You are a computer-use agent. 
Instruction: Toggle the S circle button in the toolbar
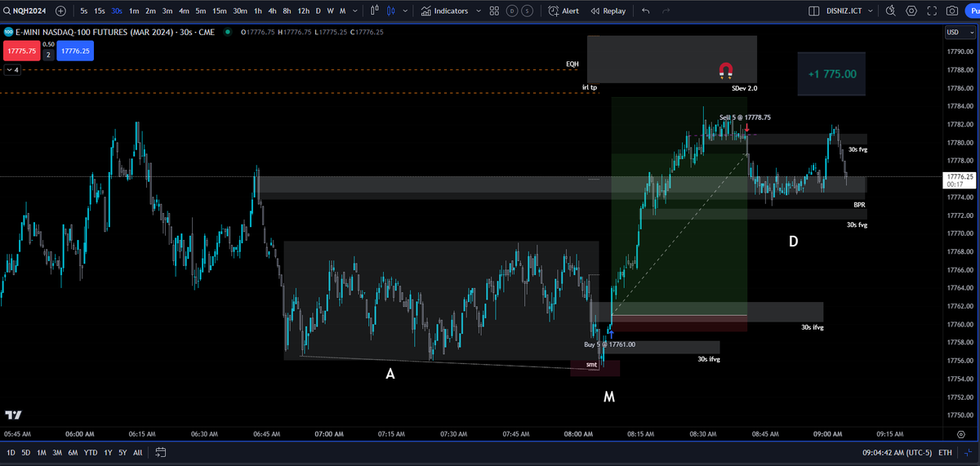(528, 11)
